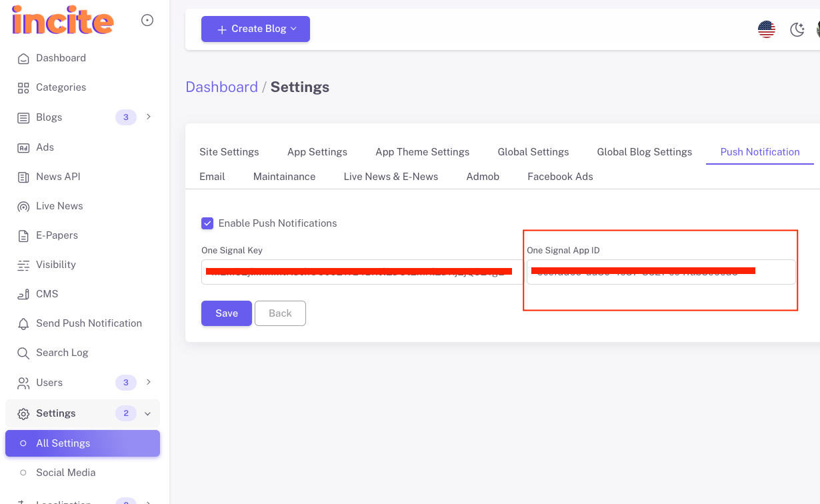
Task: Click the Dashboard breadcrumb link
Action: coord(221,87)
